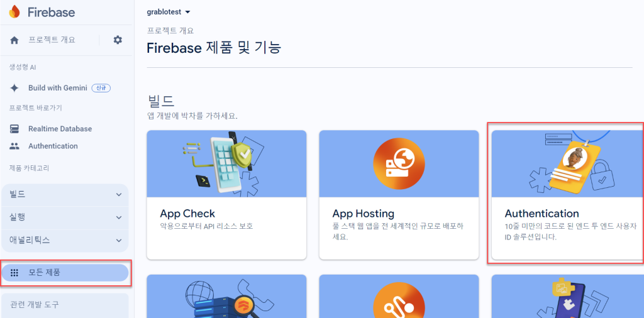
Task: Select 모든 제품 in the sidebar
Action: (65, 273)
